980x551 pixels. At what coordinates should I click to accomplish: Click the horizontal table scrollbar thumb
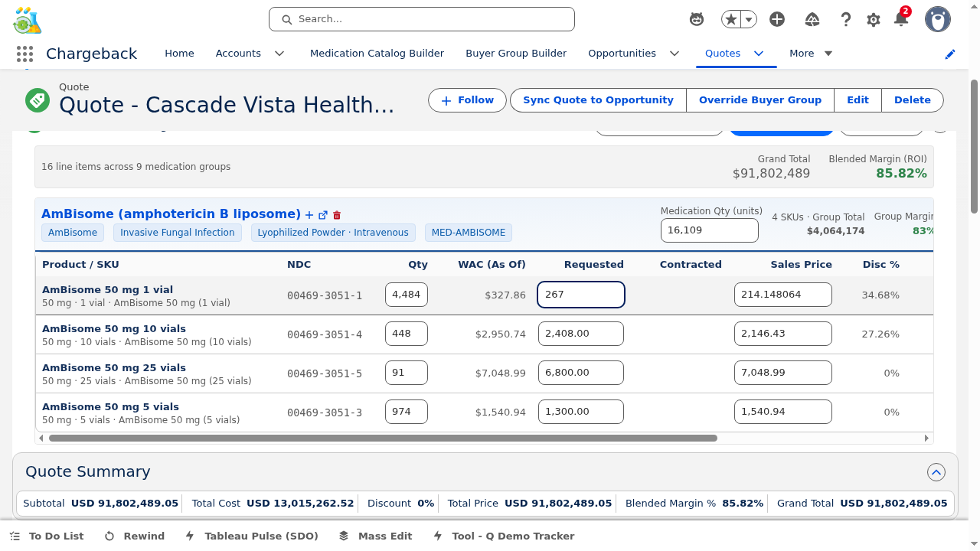(383, 439)
